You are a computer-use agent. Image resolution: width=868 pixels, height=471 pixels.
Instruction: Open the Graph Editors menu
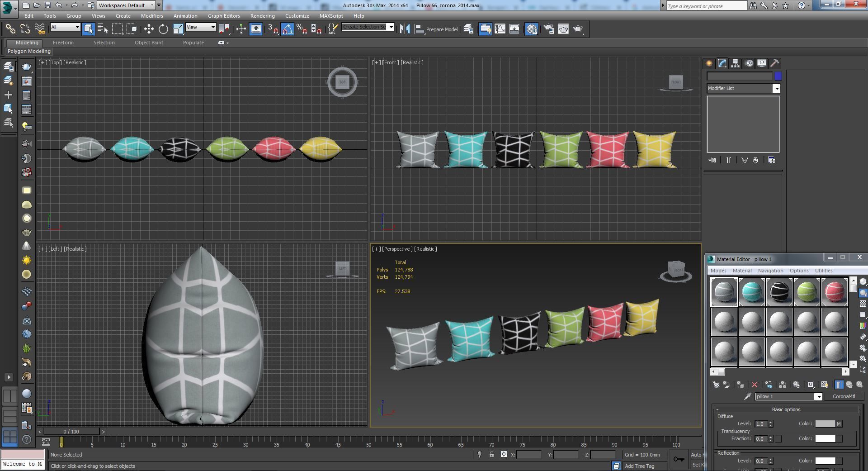(224, 16)
